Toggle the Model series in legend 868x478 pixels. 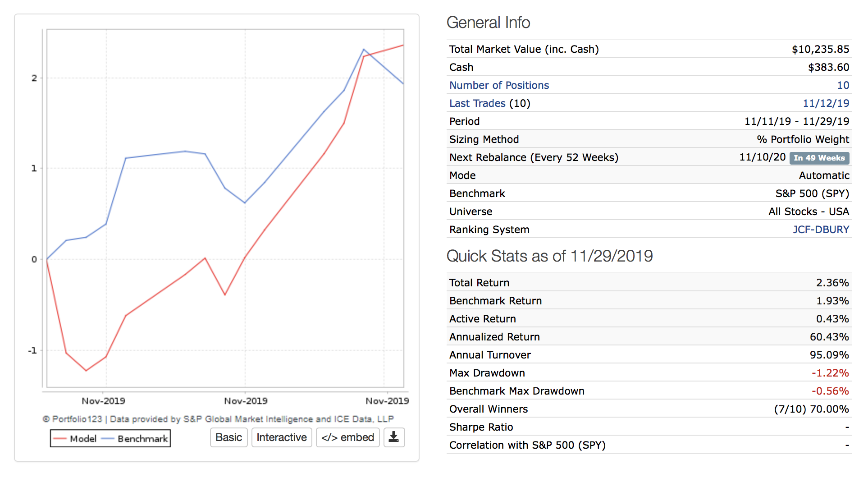click(x=83, y=439)
